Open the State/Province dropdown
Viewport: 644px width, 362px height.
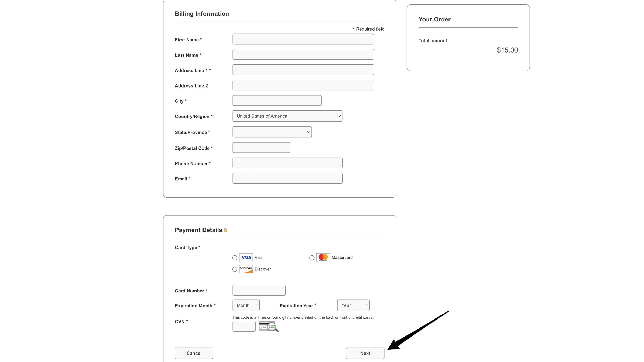coord(272,132)
